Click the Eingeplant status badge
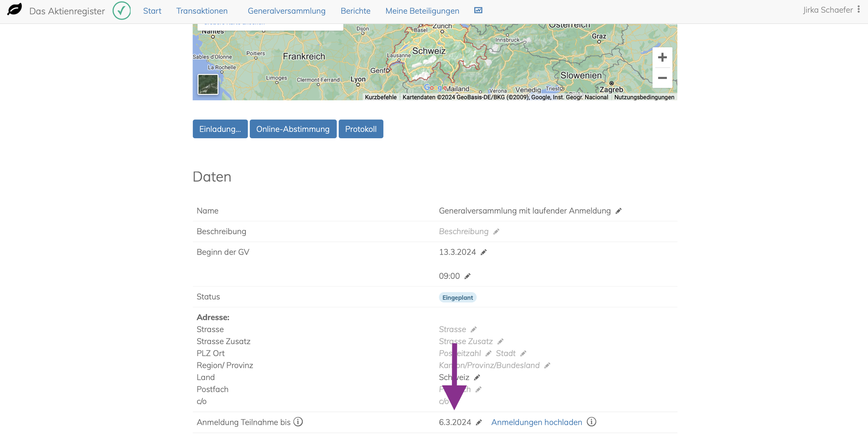The image size is (868, 445). 457,298
